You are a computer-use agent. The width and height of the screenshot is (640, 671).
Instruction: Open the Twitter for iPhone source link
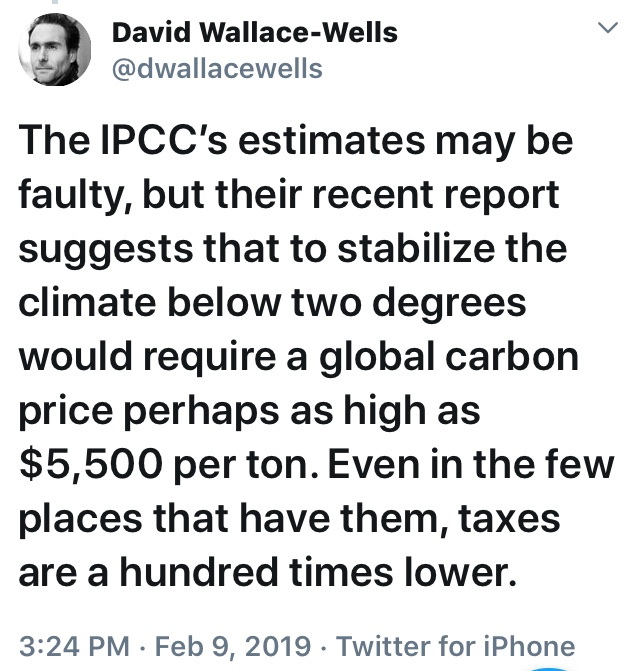(x=456, y=647)
